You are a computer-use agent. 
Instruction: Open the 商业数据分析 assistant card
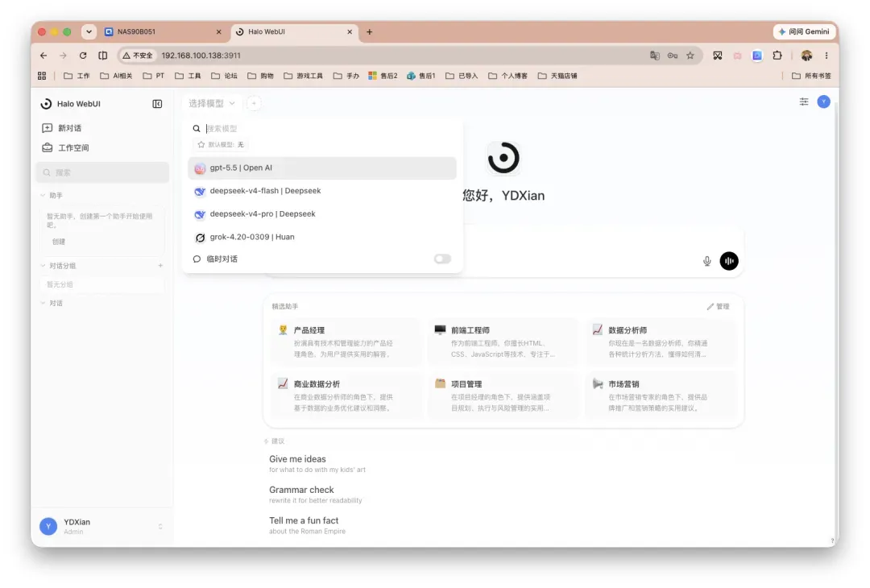[x=346, y=395]
